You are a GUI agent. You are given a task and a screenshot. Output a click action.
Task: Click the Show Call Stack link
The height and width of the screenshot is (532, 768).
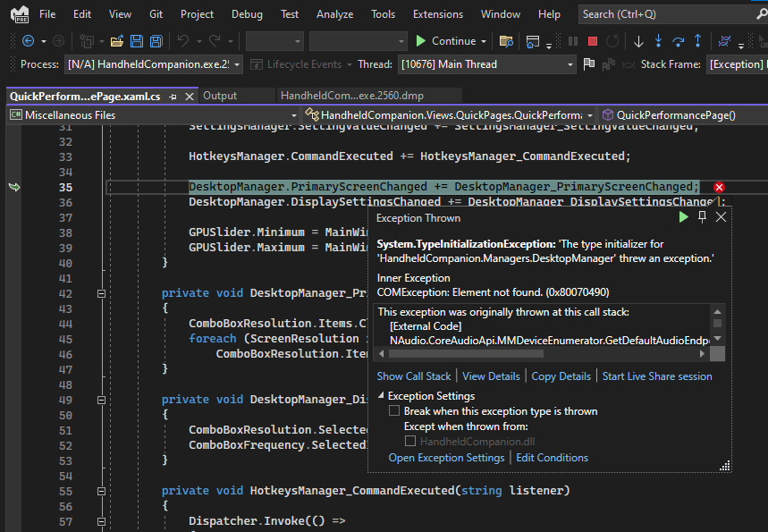414,376
